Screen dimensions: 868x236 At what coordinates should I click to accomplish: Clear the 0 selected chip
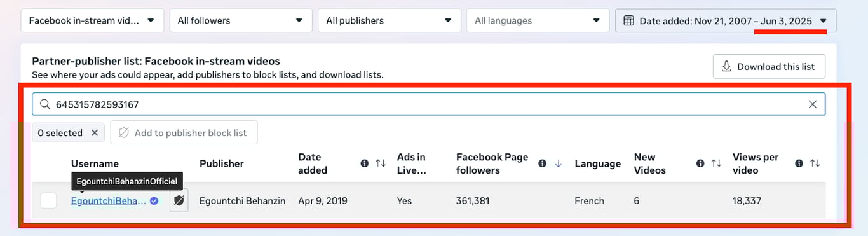pyautogui.click(x=94, y=133)
